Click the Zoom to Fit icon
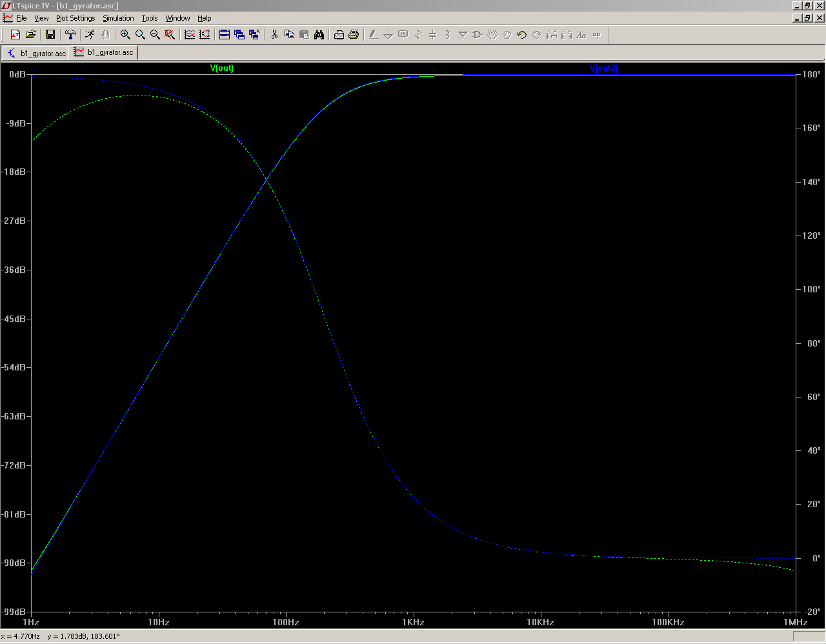 [170, 35]
